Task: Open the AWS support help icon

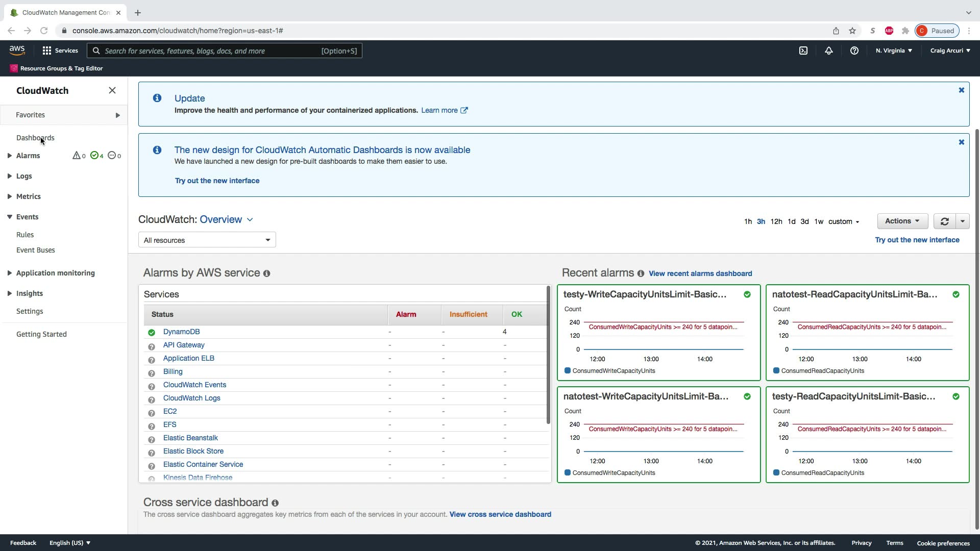Action: coord(854,51)
